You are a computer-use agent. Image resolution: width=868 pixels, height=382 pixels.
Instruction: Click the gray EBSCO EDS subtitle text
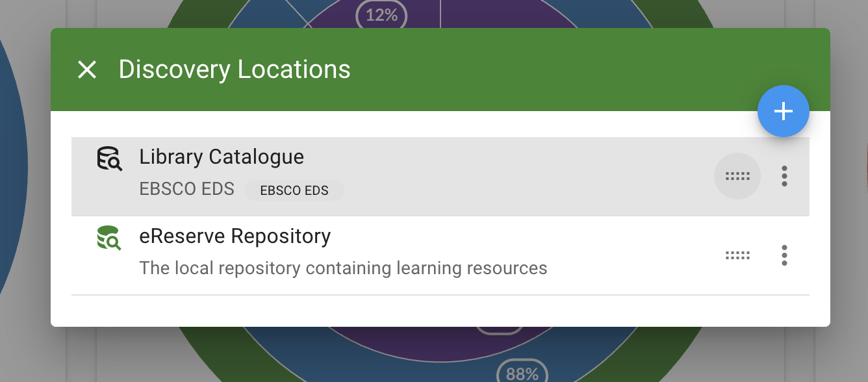point(186,189)
